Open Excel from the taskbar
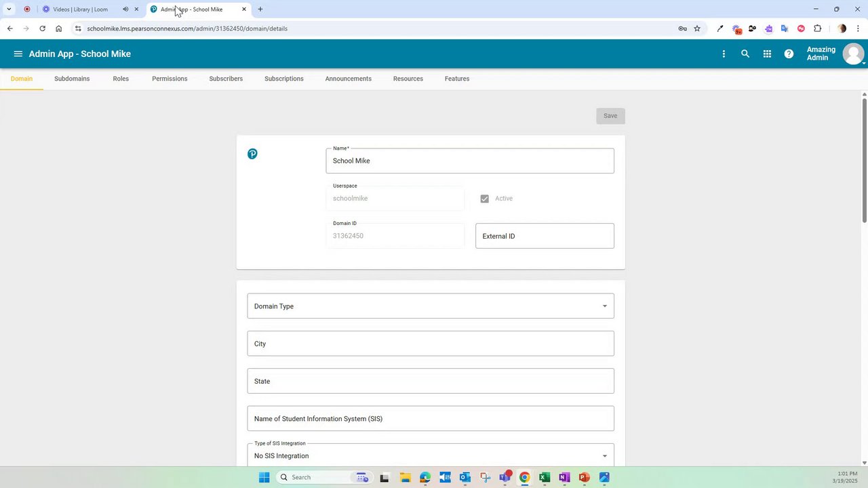Viewport: 868px width, 488px height. pos(544,477)
